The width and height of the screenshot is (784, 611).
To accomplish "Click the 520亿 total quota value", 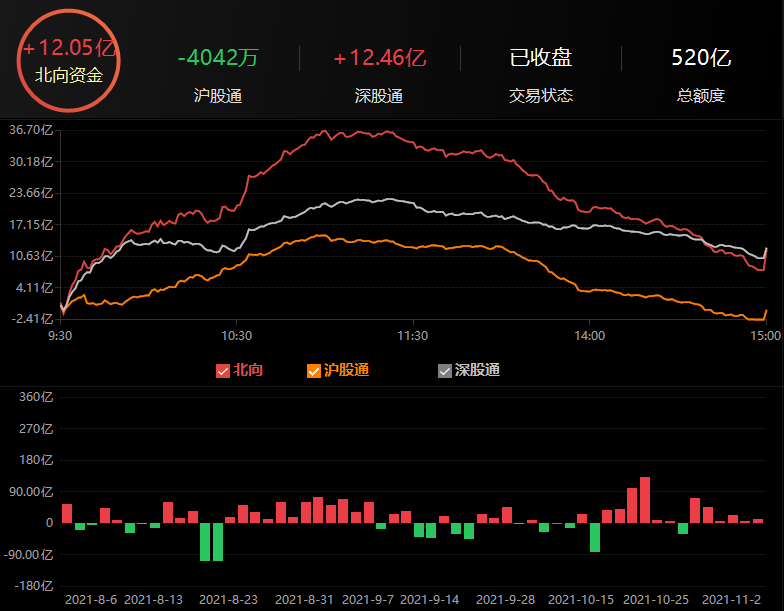I will tap(700, 58).
